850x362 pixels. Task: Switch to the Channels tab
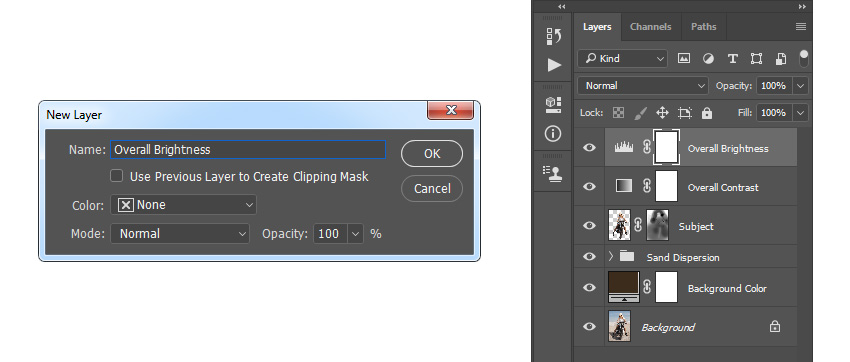[651, 27]
